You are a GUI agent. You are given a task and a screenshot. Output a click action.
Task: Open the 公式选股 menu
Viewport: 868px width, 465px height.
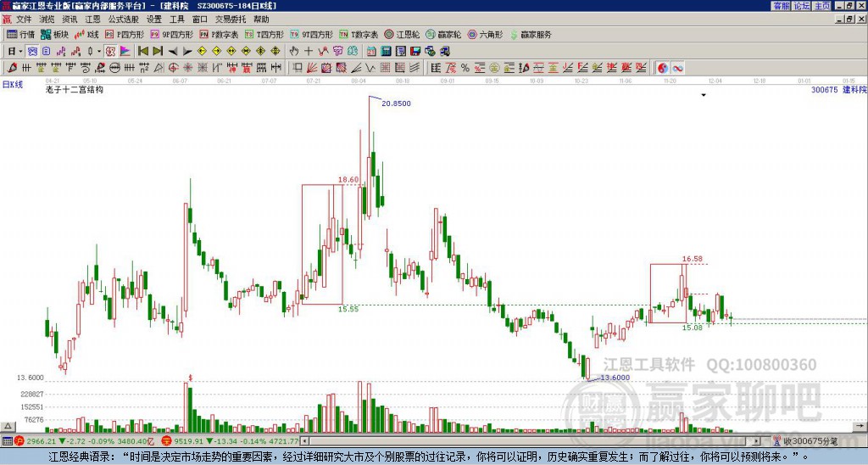[124, 20]
